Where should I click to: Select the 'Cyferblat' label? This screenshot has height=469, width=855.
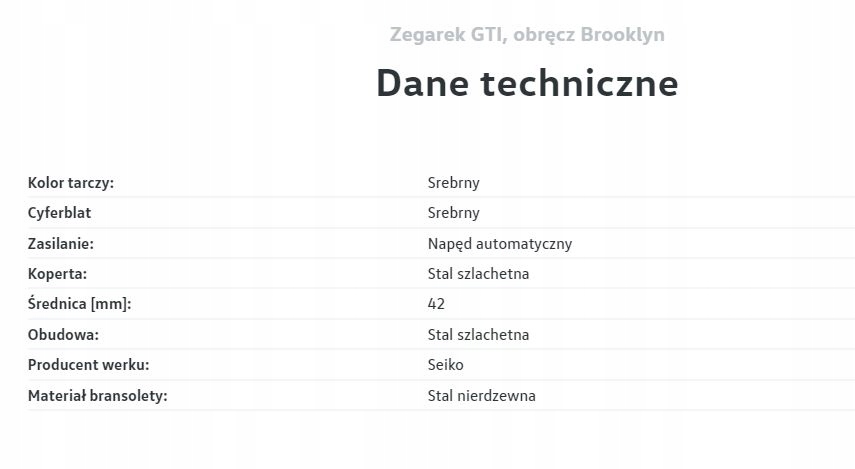[60, 213]
